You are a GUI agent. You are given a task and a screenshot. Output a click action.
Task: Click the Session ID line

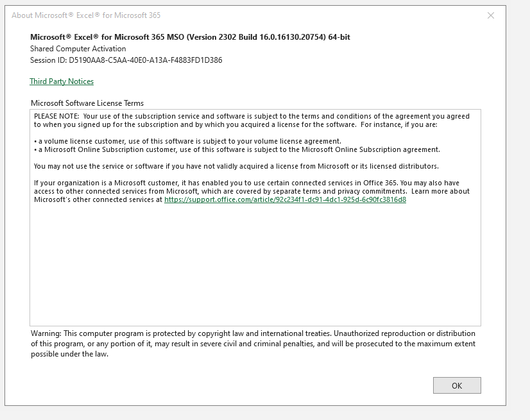(126, 60)
